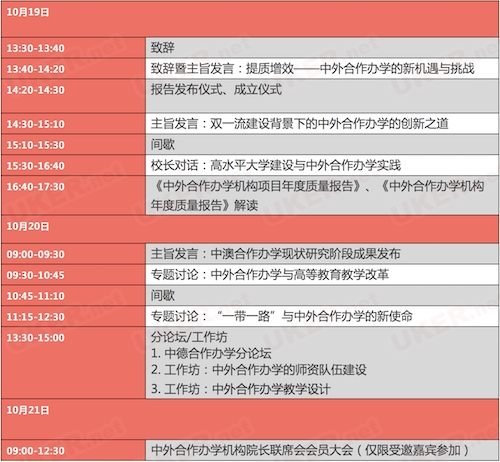Screen dimensions: 500x462
Task: Select the 14:20-14:30 time cell
Action: point(73,96)
